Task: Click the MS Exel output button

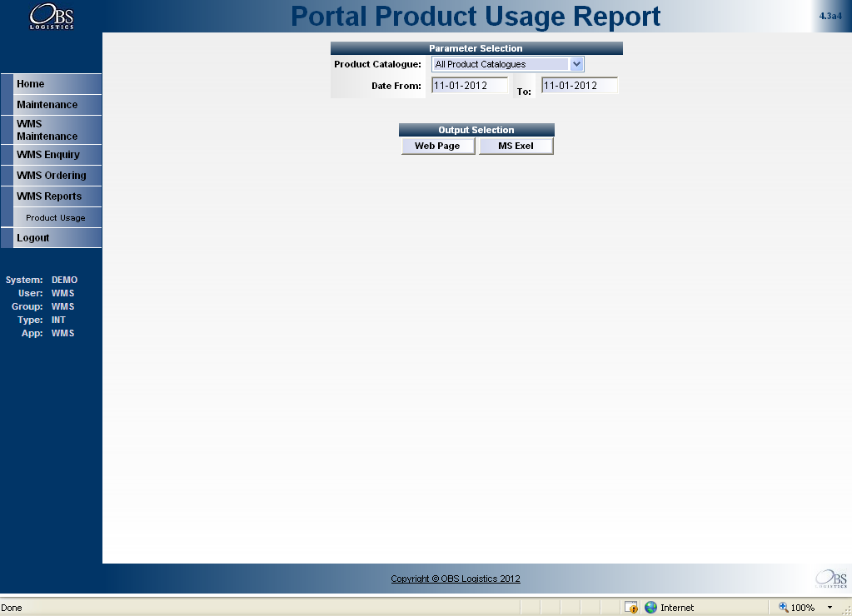Action: [x=516, y=147]
